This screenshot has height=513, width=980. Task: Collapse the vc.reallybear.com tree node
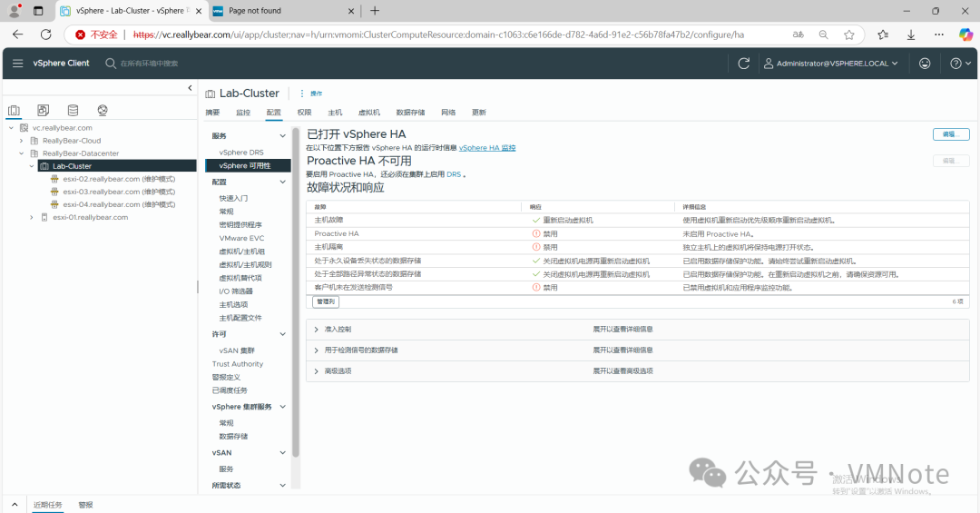point(11,128)
